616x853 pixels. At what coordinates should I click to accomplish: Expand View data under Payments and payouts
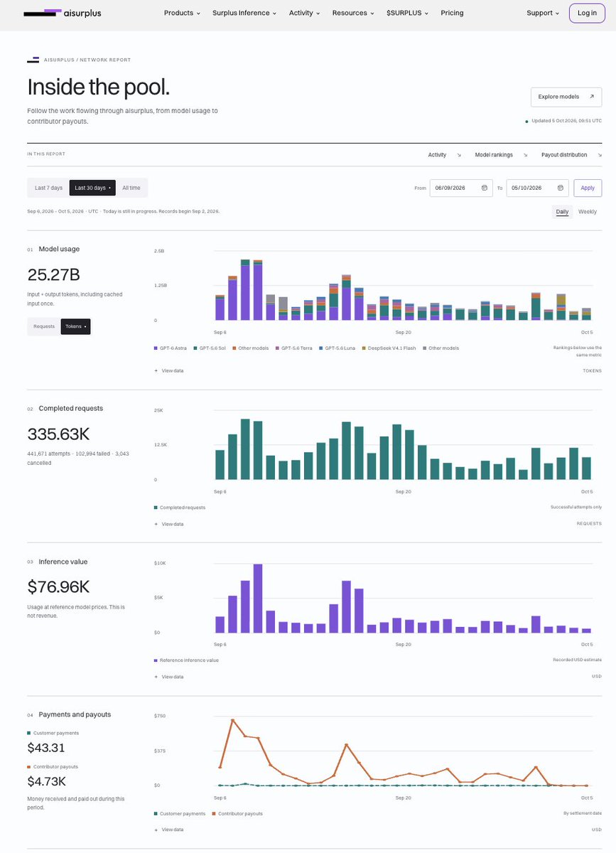tap(168, 830)
